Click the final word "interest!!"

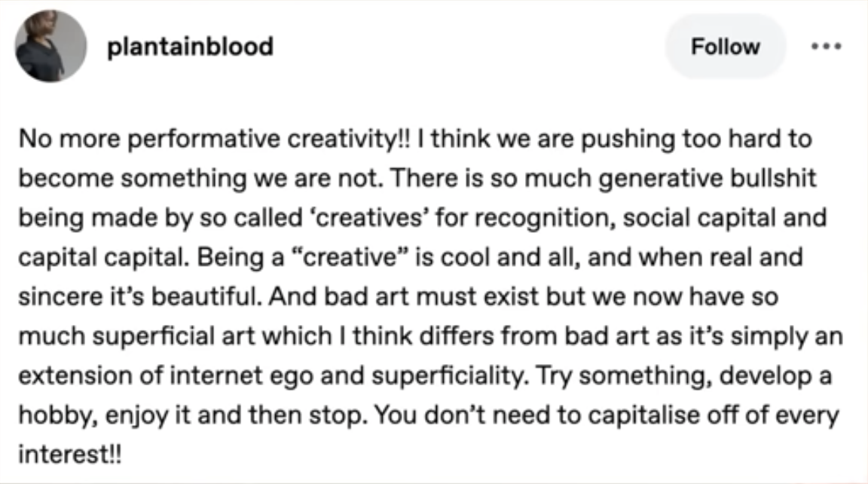click(71, 455)
